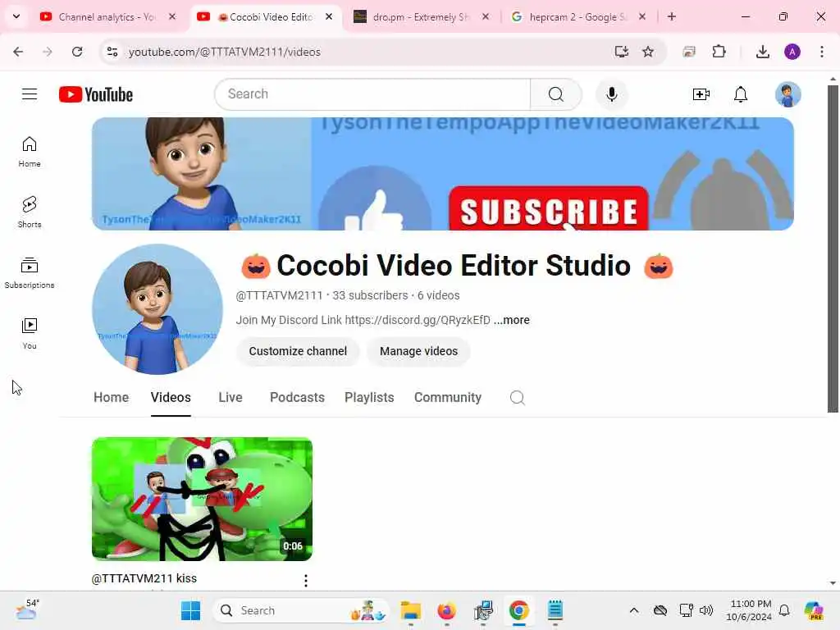The height and width of the screenshot is (630, 840).
Task: Open the Create video button
Action: pyautogui.click(x=701, y=94)
